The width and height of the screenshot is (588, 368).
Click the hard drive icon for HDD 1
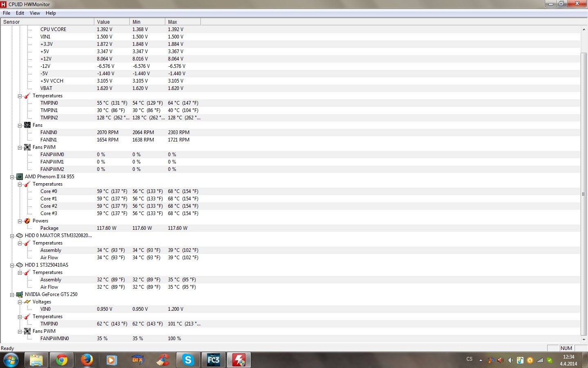[x=20, y=265]
